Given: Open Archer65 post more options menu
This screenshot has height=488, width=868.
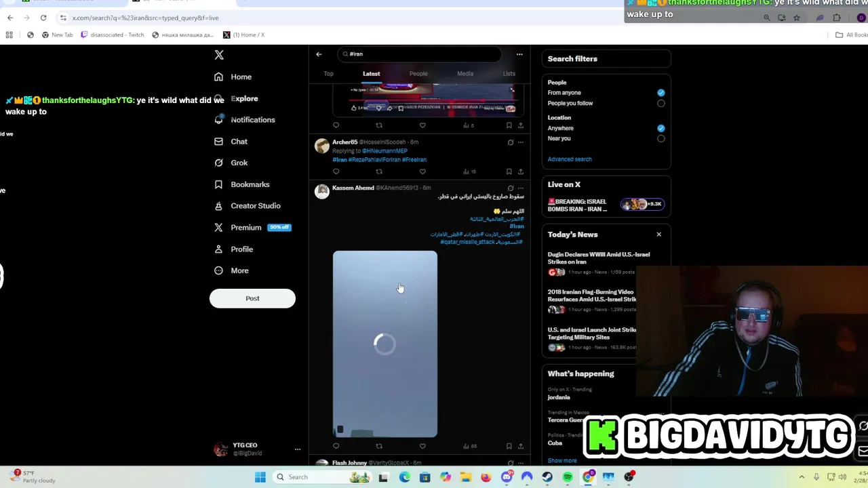Looking at the screenshot, I should click(x=521, y=142).
